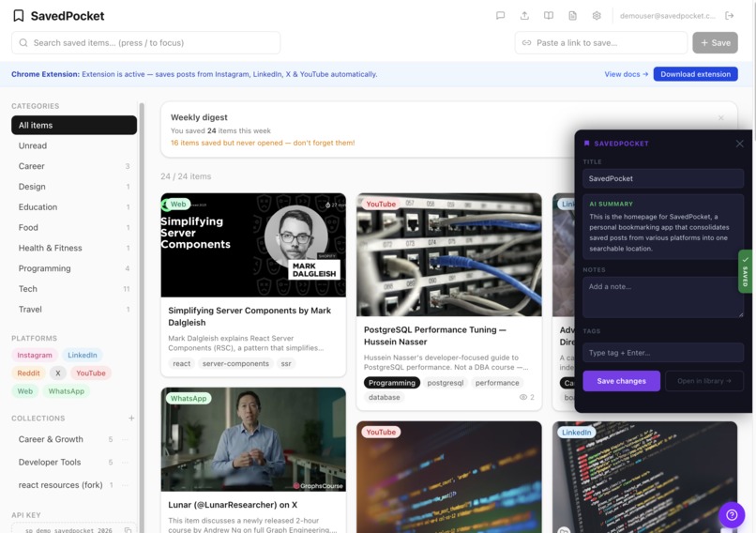The image size is (756, 533).
Task: Filter by Instagram platform chip
Action: click(35, 355)
